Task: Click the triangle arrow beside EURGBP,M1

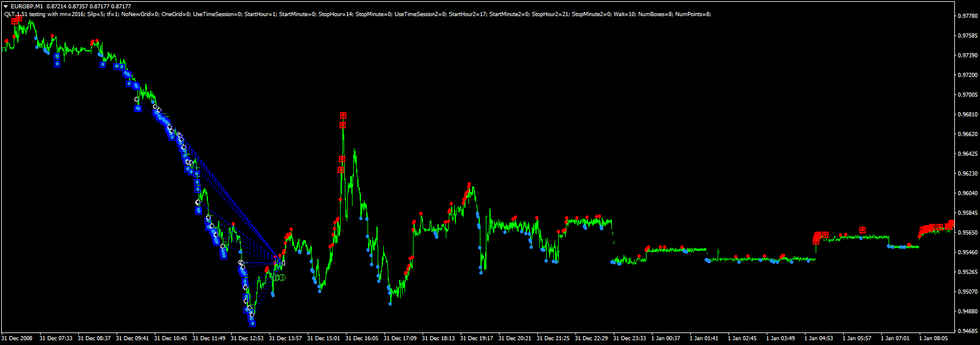Action: pyautogui.click(x=5, y=6)
